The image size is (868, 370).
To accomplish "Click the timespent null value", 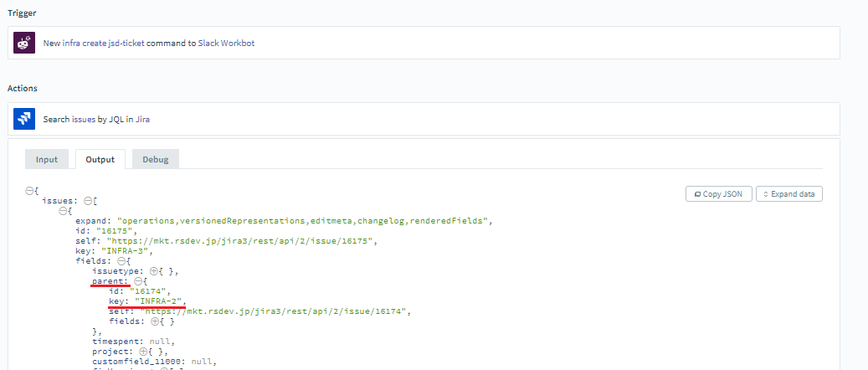I will (x=161, y=342).
